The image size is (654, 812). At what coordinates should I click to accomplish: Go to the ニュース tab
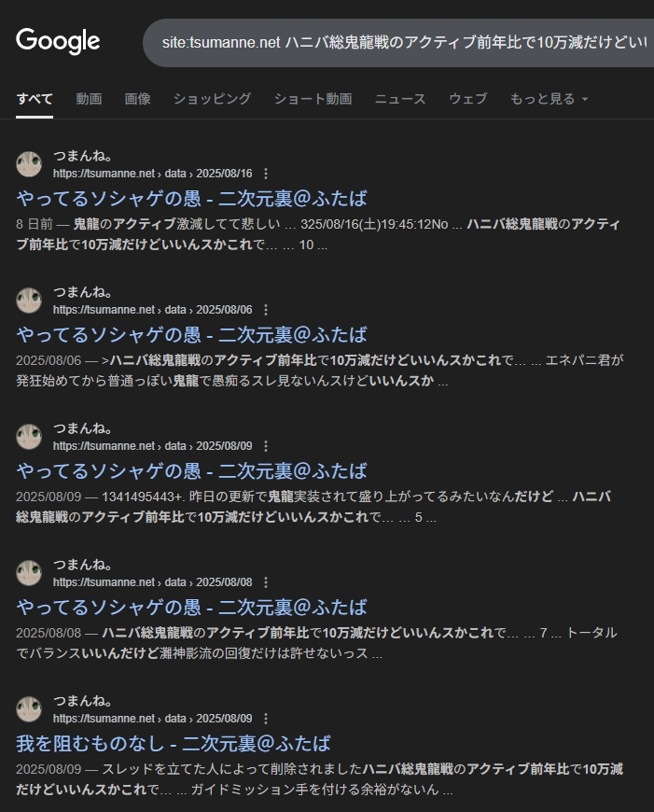pos(400,98)
